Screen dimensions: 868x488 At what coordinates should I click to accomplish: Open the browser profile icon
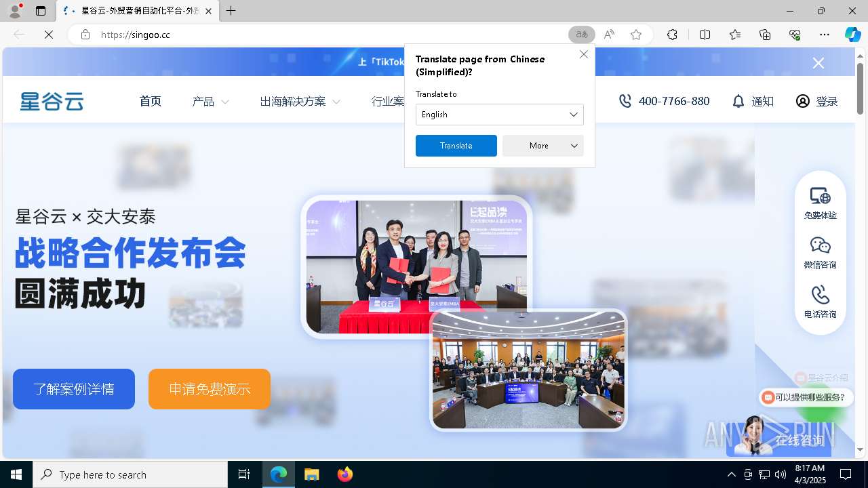15,11
